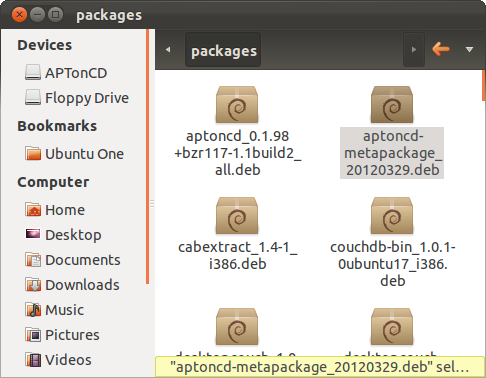The image size is (486, 378).
Task: Open Desktop icon in sidebar
Action: tap(33, 234)
